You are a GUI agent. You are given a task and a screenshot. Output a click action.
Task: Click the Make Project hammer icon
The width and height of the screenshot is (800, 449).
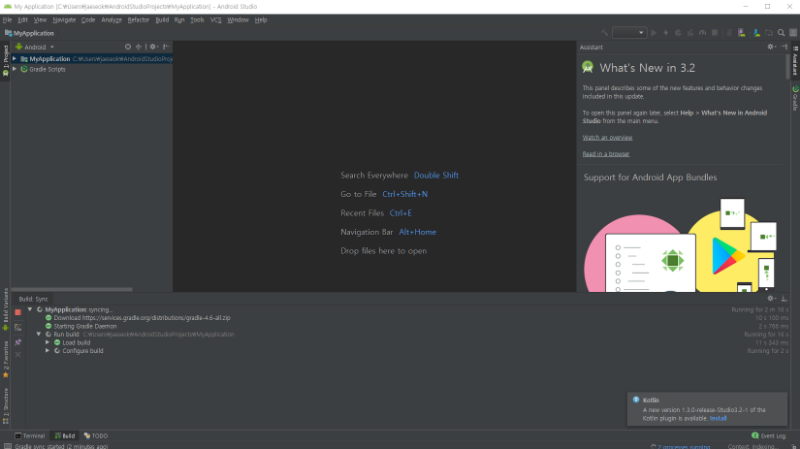[x=605, y=33]
